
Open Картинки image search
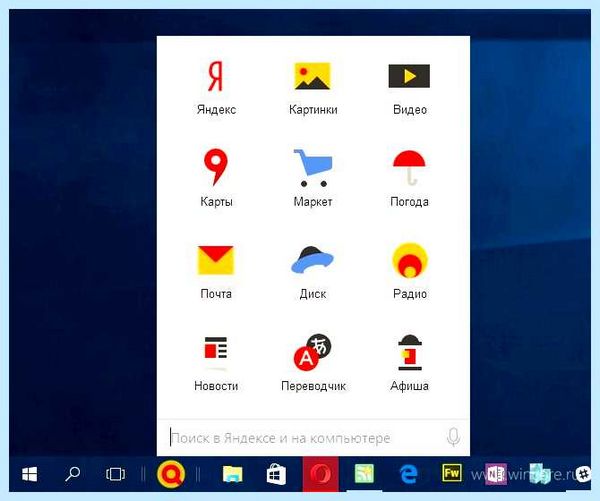pos(312,77)
